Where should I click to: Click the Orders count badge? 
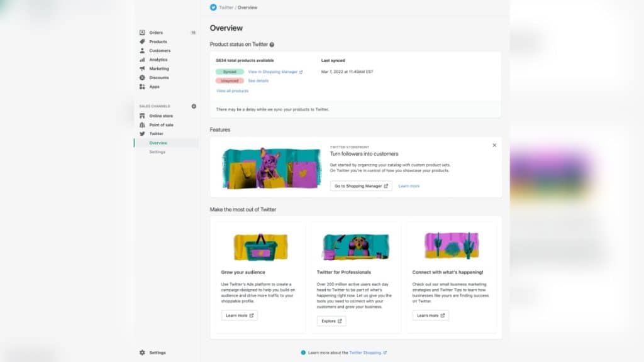coord(193,33)
